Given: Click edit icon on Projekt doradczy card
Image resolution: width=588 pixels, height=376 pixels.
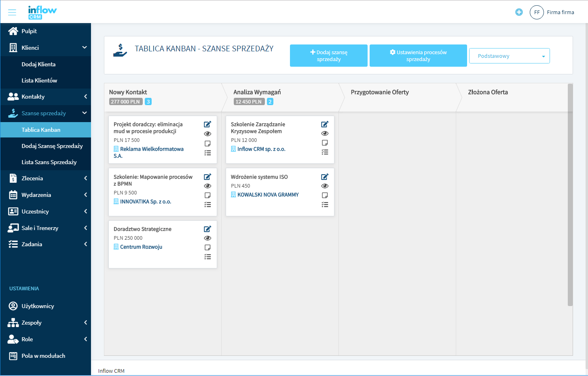Looking at the screenshot, I should [x=207, y=124].
